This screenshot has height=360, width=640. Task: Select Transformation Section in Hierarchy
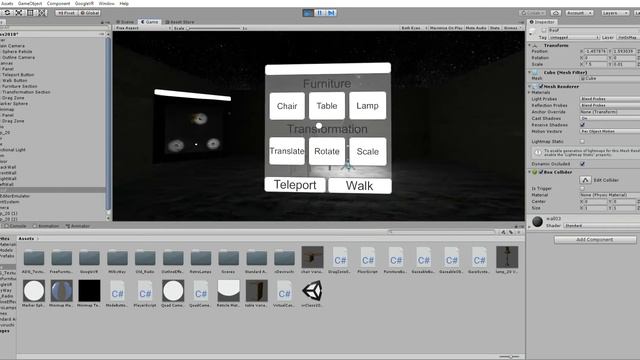(x=26, y=92)
